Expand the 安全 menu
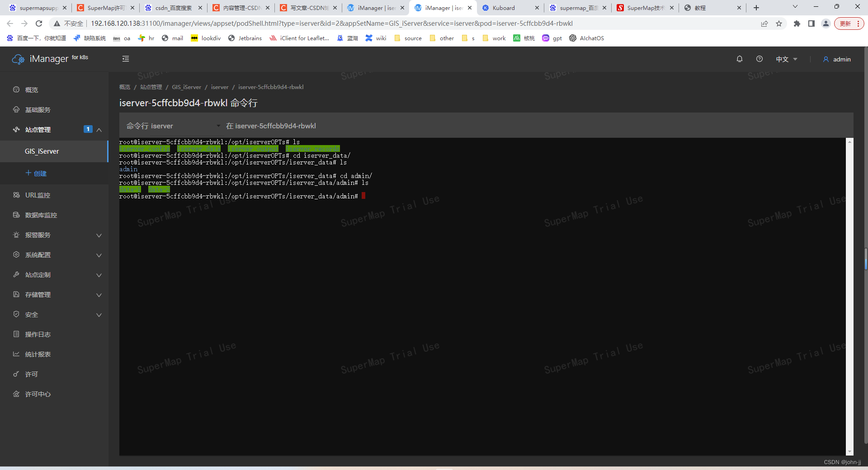This screenshot has height=470, width=868. [x=99, y=315]
